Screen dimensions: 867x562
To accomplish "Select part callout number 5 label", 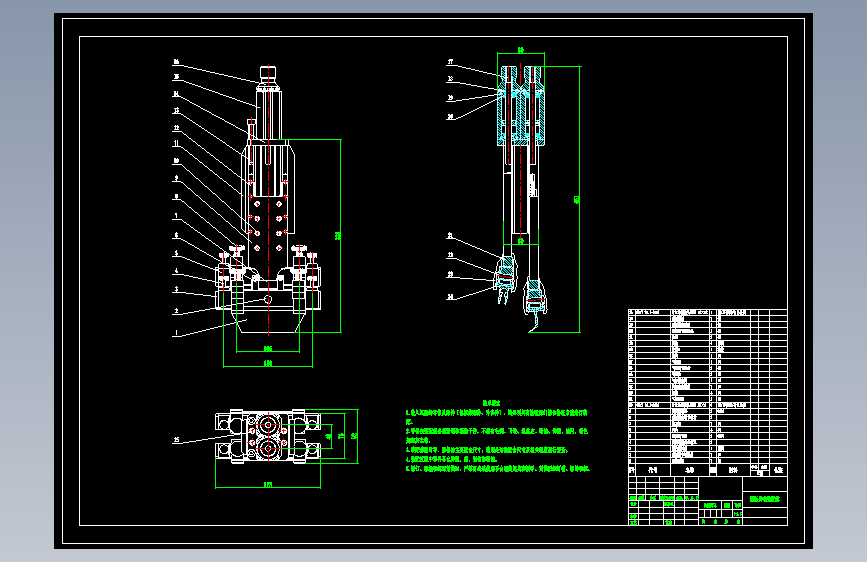I will tap(176, 253).
